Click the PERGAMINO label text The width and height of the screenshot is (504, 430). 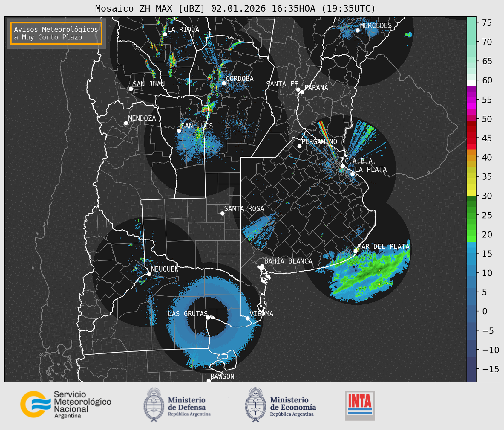319,141
